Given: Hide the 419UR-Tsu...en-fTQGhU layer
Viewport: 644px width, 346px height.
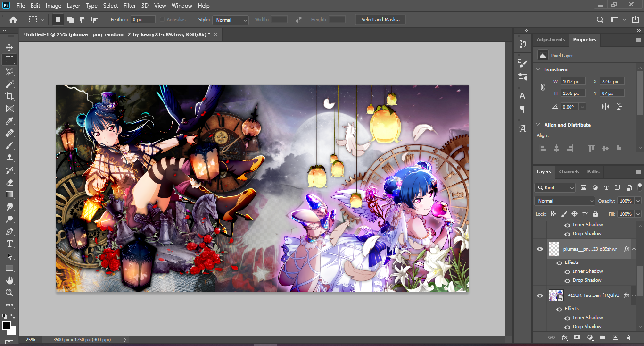Looking at the screenshot, I should point(540,295).
